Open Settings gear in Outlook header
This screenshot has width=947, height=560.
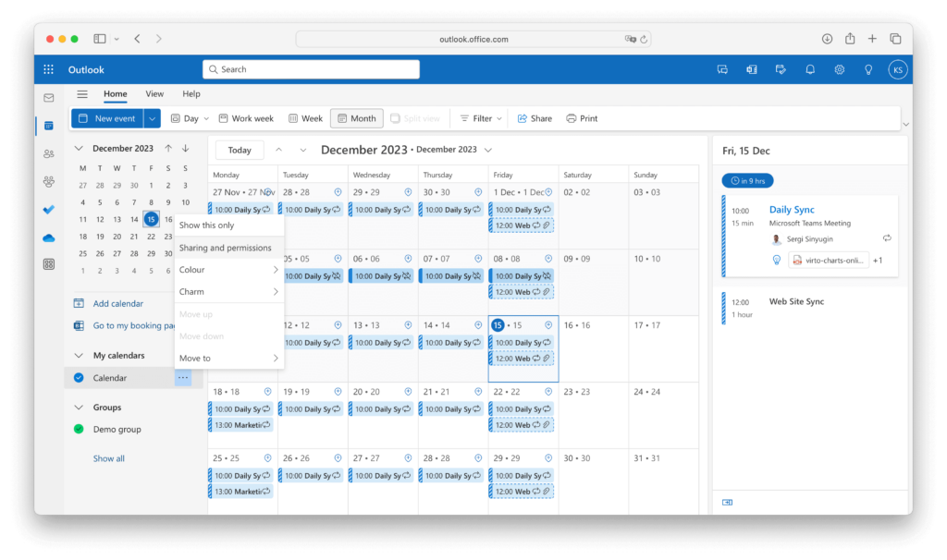[x=839, y=69]
